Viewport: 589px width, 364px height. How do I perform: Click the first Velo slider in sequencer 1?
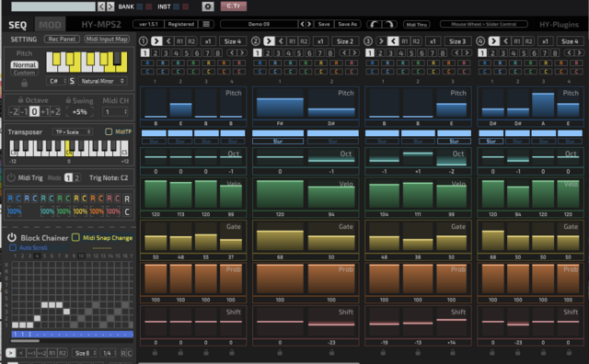tap(156, 194)
